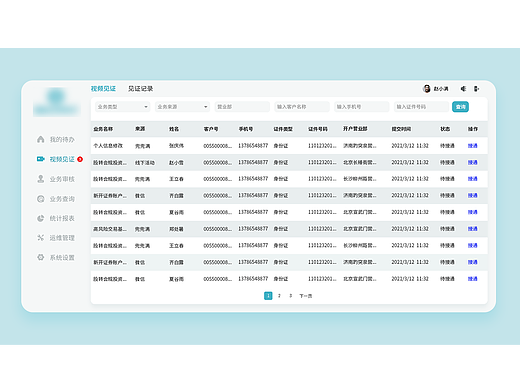The image size is (520, 390).
Task: Click the 客户号 column header
Action: [211, 129]
